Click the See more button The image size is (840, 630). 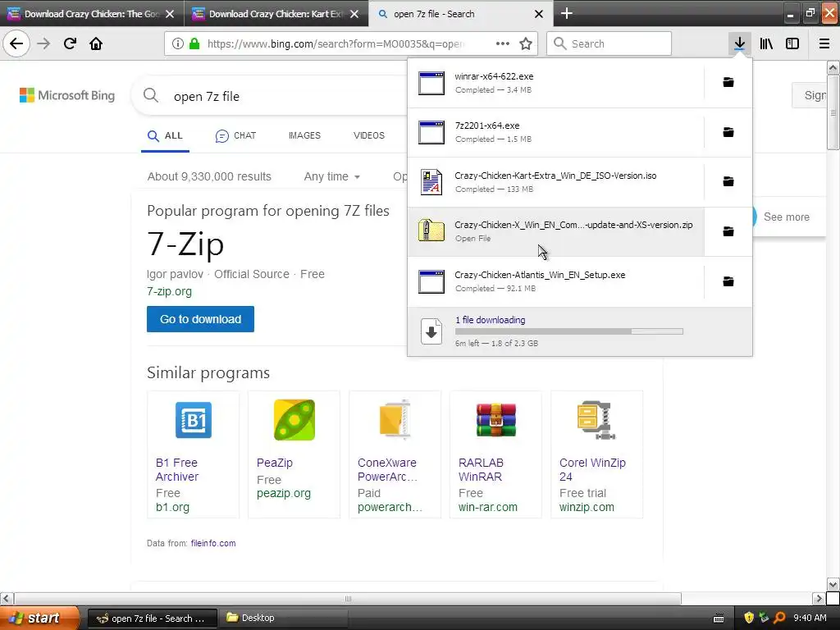[787, 217]
